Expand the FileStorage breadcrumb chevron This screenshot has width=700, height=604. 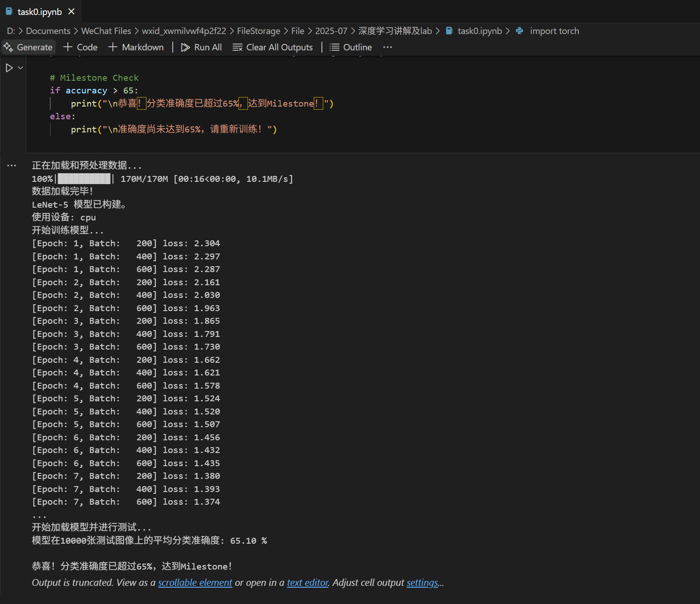[x=286, y=31]
